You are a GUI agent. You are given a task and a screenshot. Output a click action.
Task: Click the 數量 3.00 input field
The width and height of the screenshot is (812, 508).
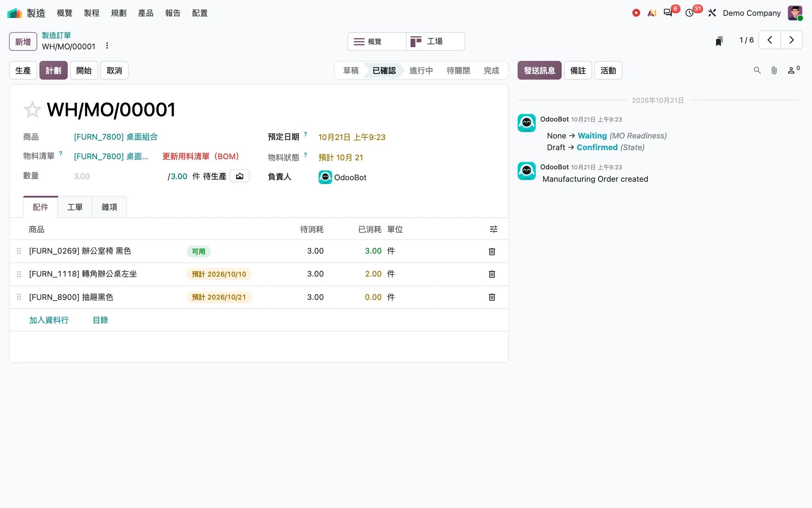pyautogui.click(x=119, y=176)
